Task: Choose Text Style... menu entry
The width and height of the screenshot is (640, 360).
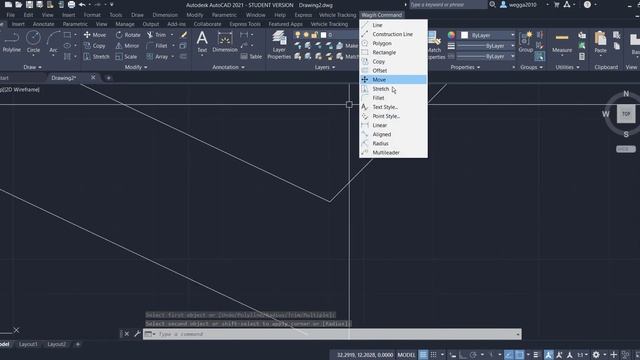Action: pyautogui.click(x=393, y=107)
